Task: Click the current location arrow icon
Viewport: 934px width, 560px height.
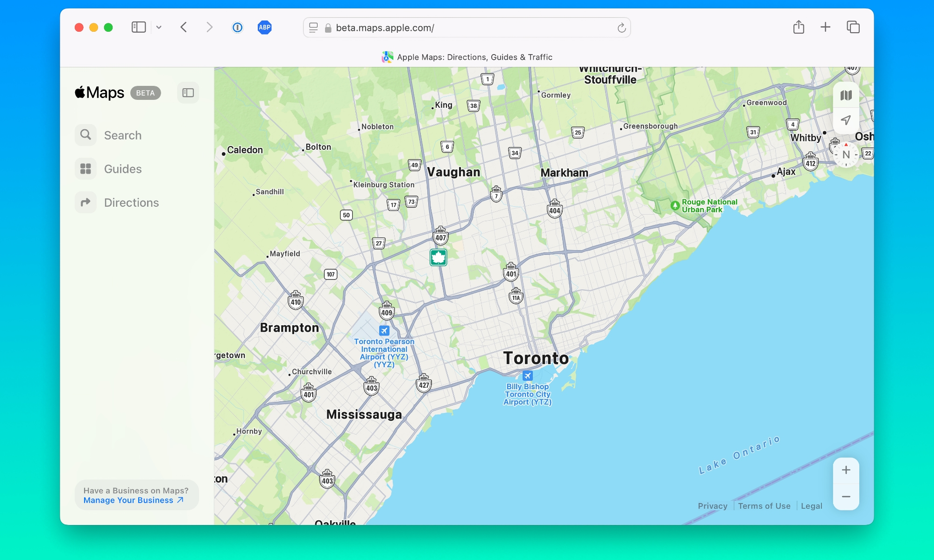Action: (x=846, y=120)
